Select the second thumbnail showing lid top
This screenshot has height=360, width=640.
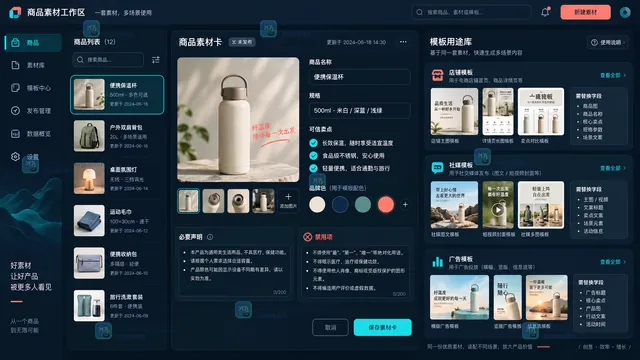(x=213, y=201)
